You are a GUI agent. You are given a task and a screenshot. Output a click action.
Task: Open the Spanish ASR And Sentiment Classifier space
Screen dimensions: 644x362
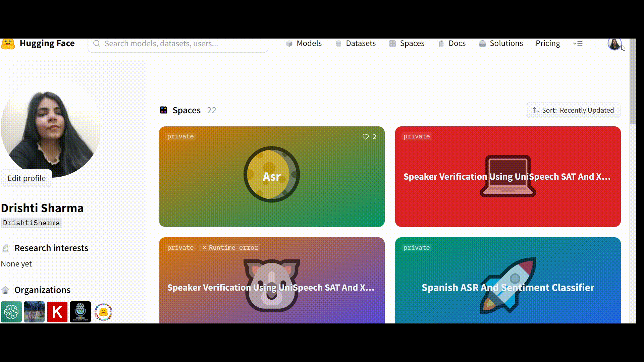point(508,281)
